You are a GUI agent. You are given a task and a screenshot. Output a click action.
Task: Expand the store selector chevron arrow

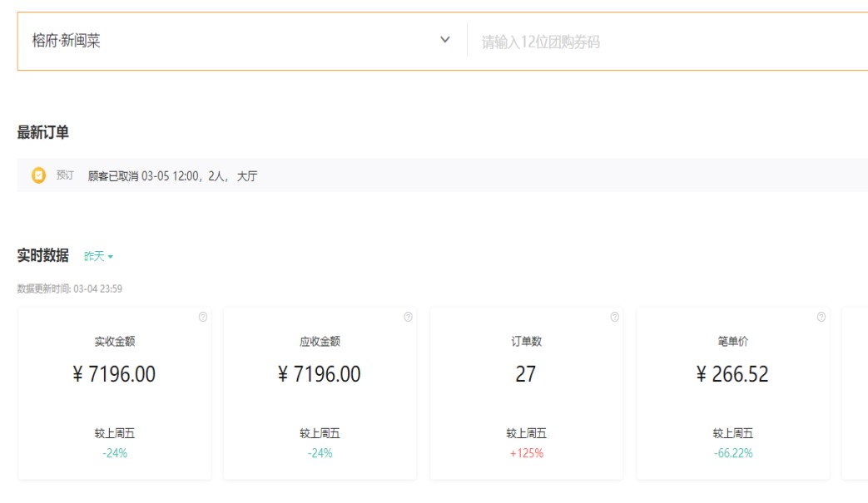click(x=445, y=40)
